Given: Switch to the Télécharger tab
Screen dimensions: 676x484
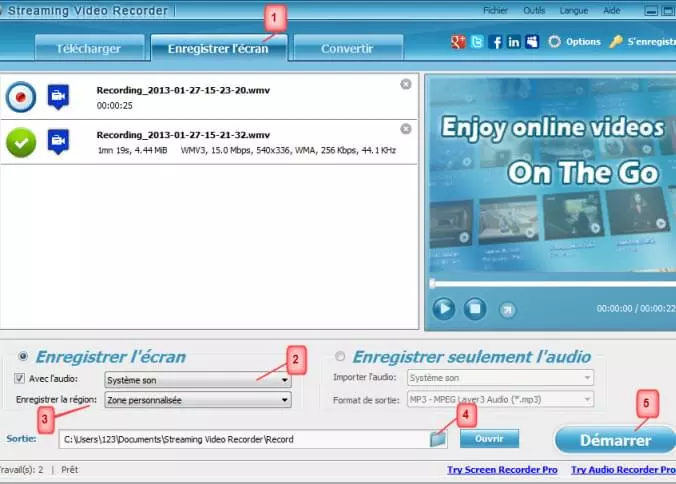Looking at the screenshot, I should point(89,48).
